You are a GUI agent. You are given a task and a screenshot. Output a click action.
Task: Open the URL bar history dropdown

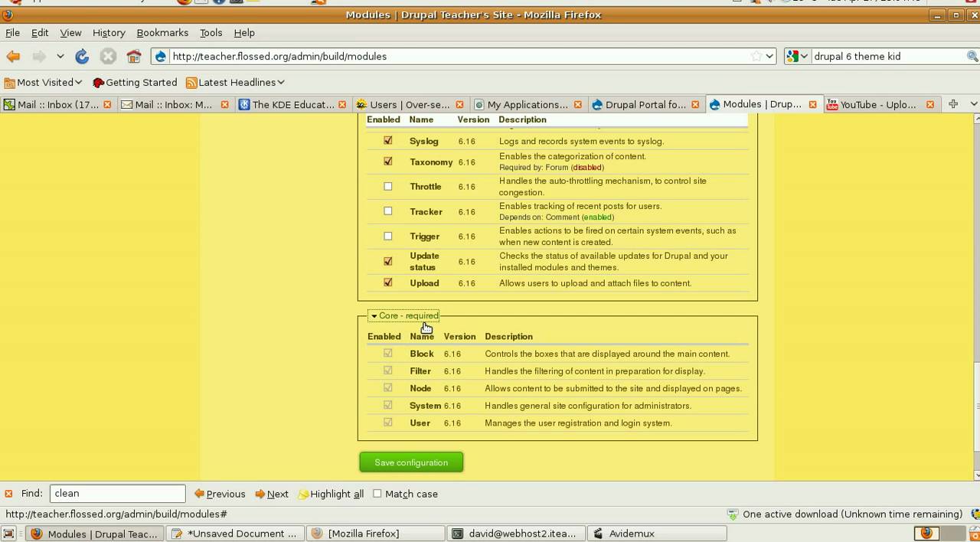click(x=769, y=56)
